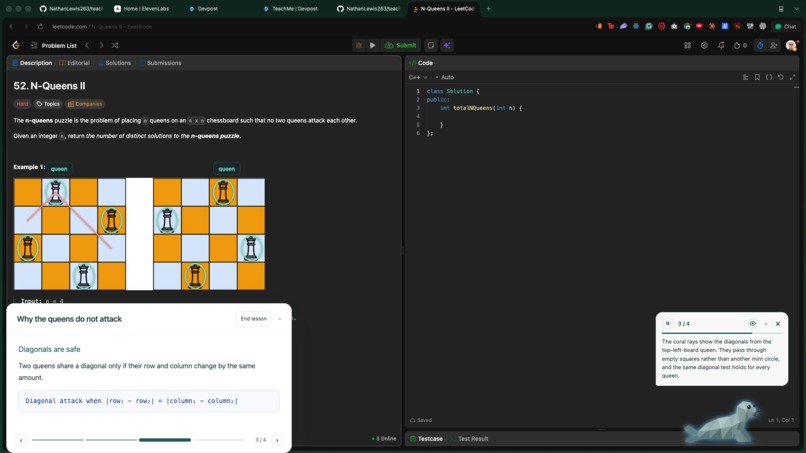Open LeetCode settings gear icon
806x453 pixels.
pyautogui.click(x=704, y=45)
